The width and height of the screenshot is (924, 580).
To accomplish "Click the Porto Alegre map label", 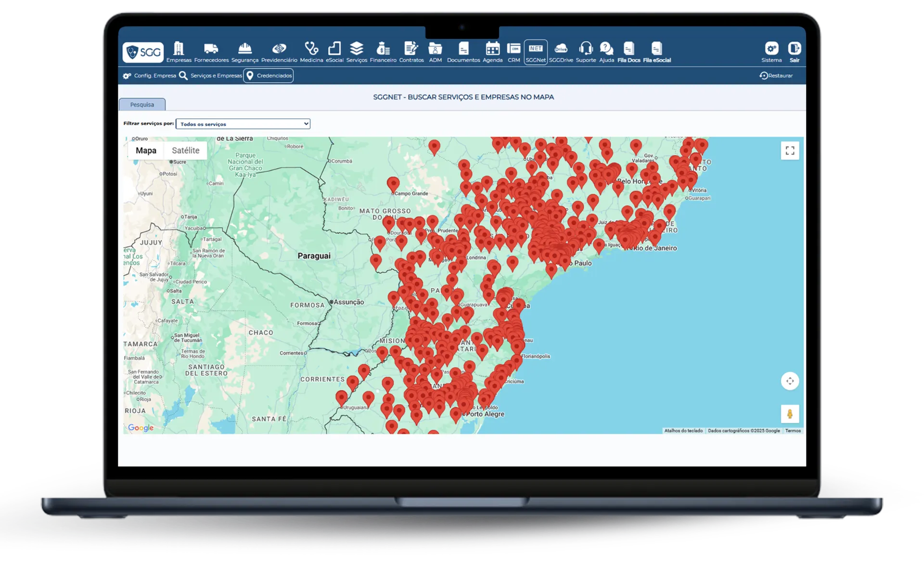I will pyautogui.click(x=485, y=414).
